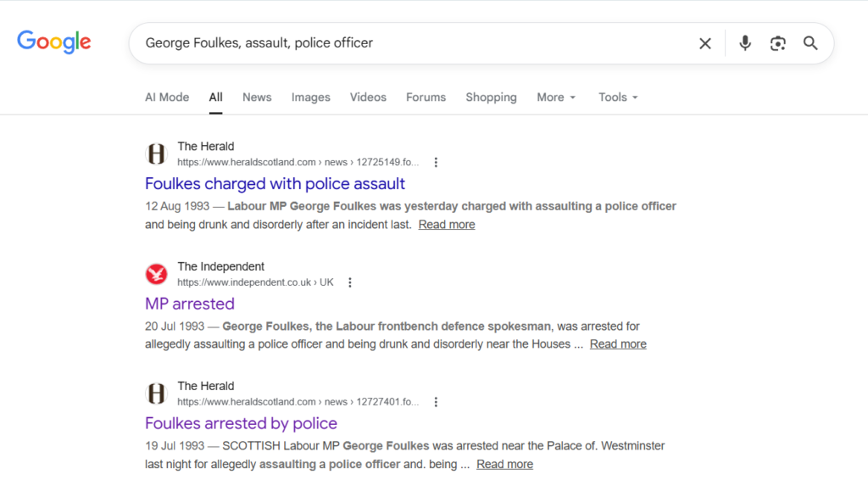Open the 'MP arrested' result link
Image resolution: width=868 pixels, height=480 pixels.
[190, 304]
